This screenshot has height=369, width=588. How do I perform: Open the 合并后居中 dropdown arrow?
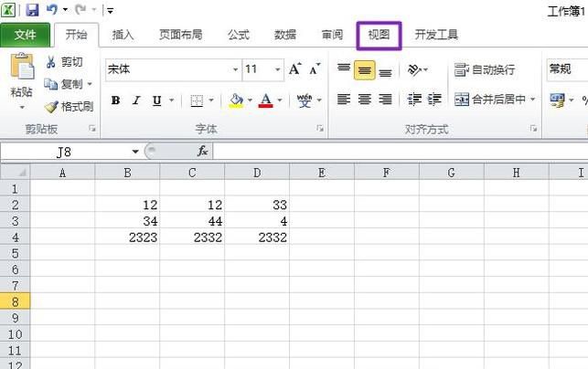coord(532,100)
